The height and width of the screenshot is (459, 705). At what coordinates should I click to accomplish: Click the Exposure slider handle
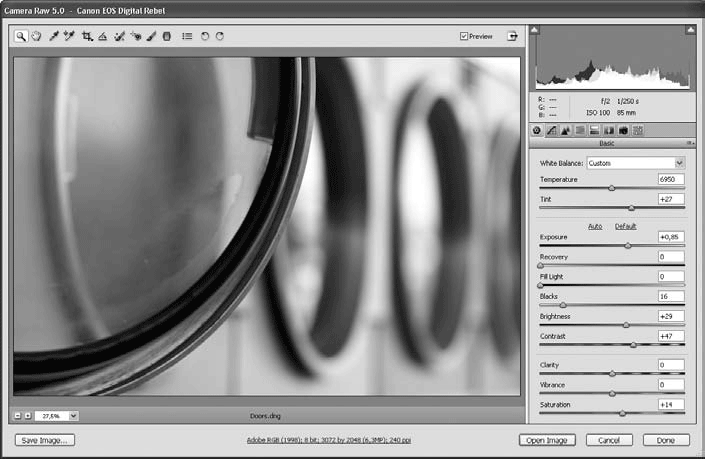tap(628, 245)
